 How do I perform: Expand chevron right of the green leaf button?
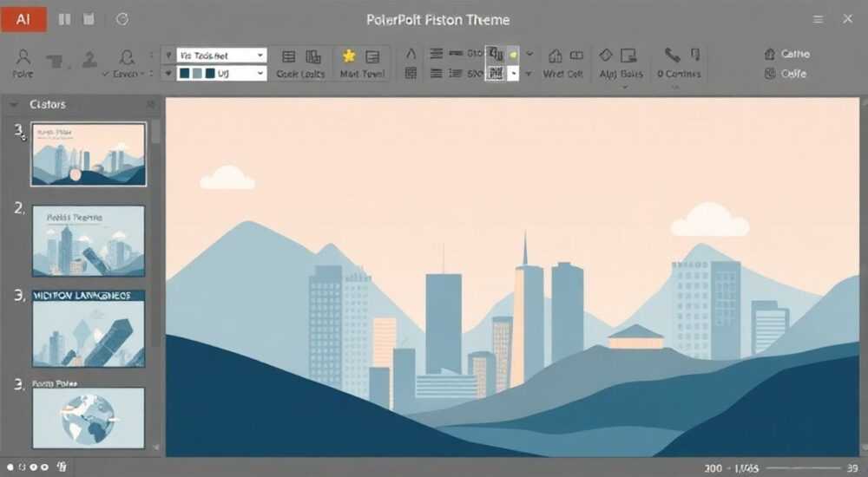[529, 54]
